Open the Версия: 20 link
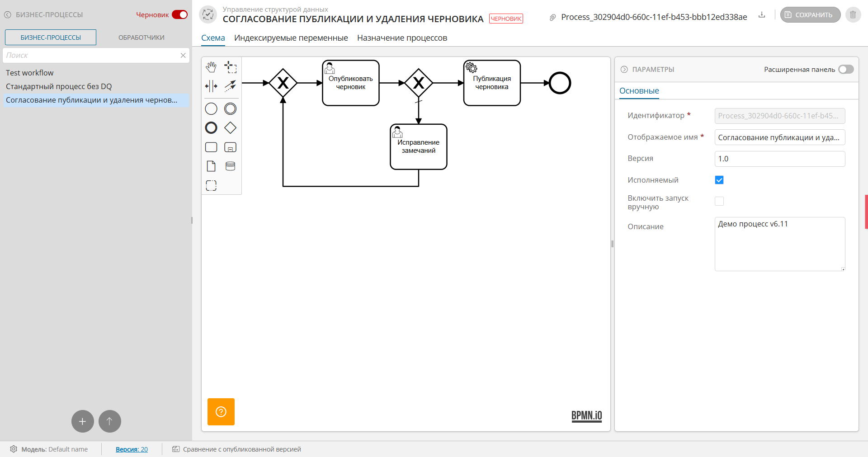 coord(132,449)
